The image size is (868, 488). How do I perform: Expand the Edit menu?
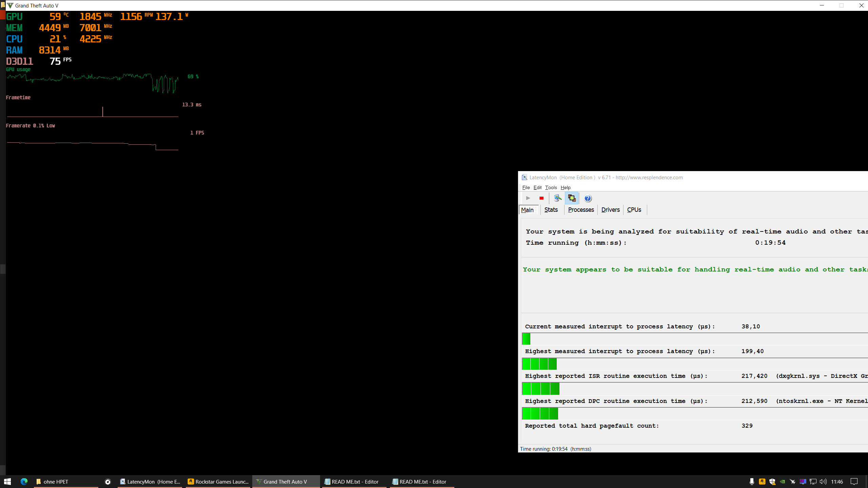(x=537, y=187)
